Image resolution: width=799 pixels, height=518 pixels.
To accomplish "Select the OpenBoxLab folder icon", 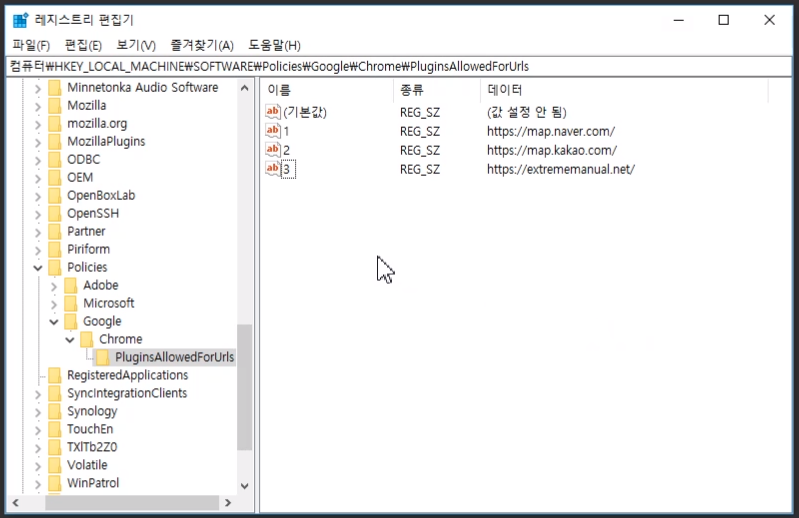I will 55,196.
